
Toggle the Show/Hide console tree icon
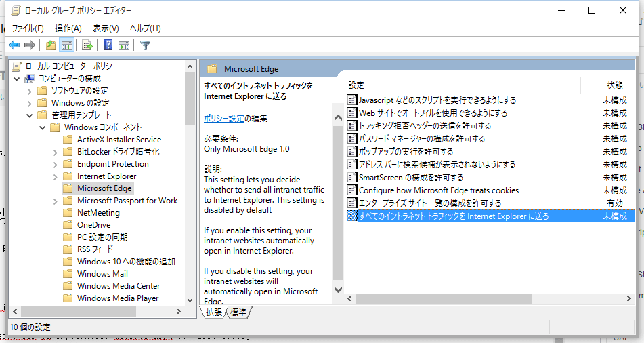pos(66,45)
